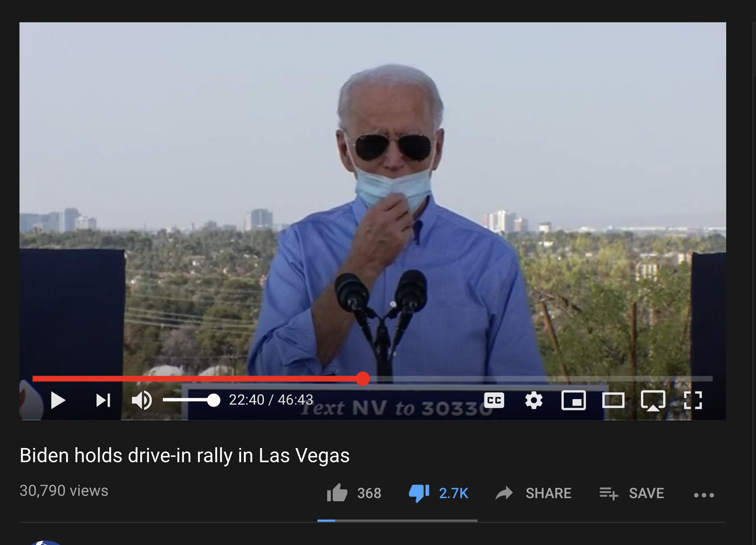Save the video to a playlist
The height and width of the screenshot is (545, 756).
point(632,493)
